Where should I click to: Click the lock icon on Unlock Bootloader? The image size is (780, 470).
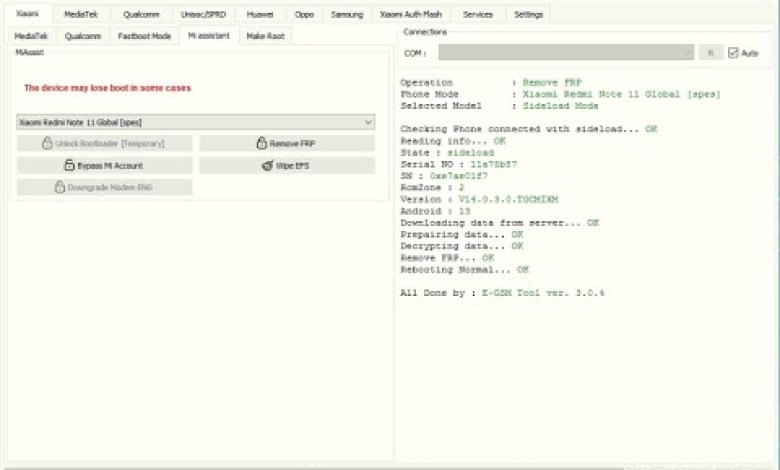(x=47, y=143)
